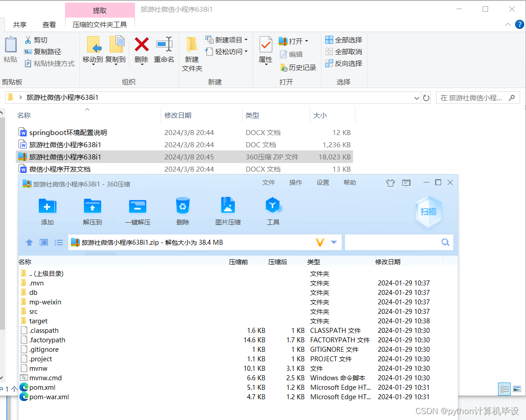Click 复制路径 copy path in ribbon
526x420 pixels.
click(x=42, y=51)
